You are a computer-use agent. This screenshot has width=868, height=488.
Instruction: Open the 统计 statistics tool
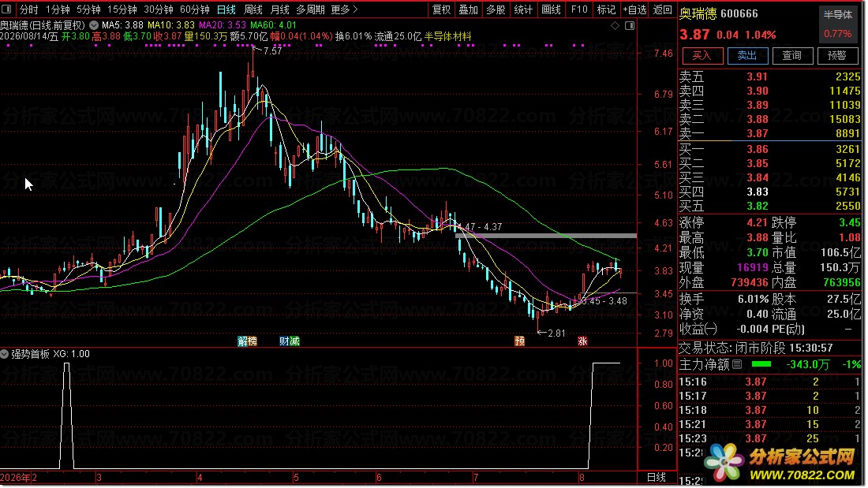point(523,9)
